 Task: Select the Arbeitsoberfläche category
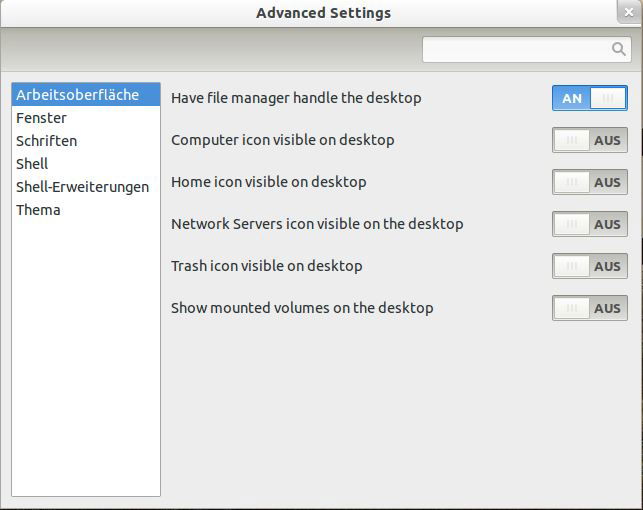(x=86, y=95)
